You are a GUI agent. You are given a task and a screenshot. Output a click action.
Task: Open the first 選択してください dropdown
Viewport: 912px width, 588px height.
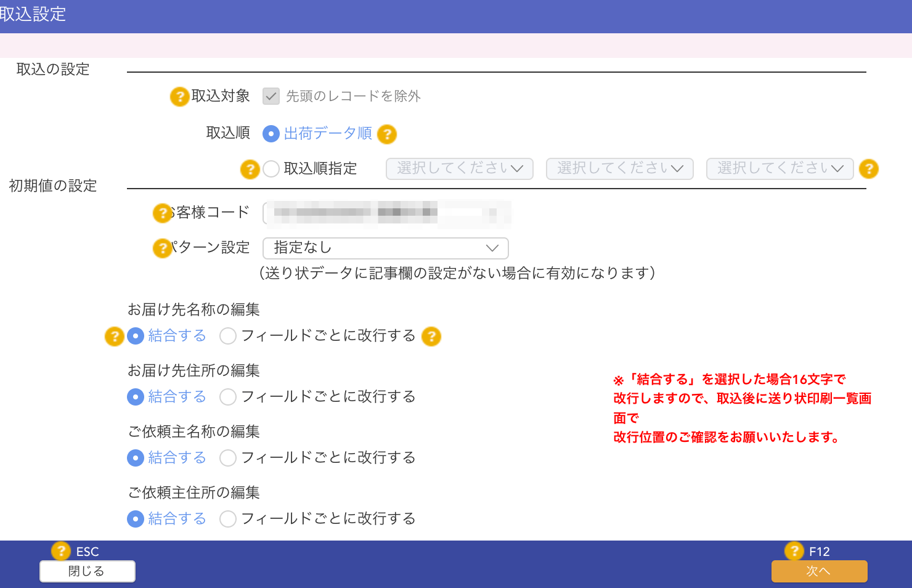click(x=459, y=169)
